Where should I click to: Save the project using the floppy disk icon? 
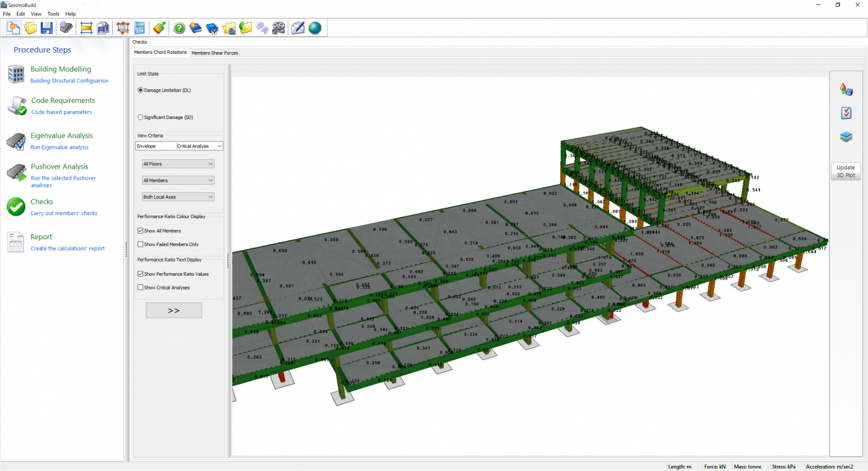pos(46,28)
